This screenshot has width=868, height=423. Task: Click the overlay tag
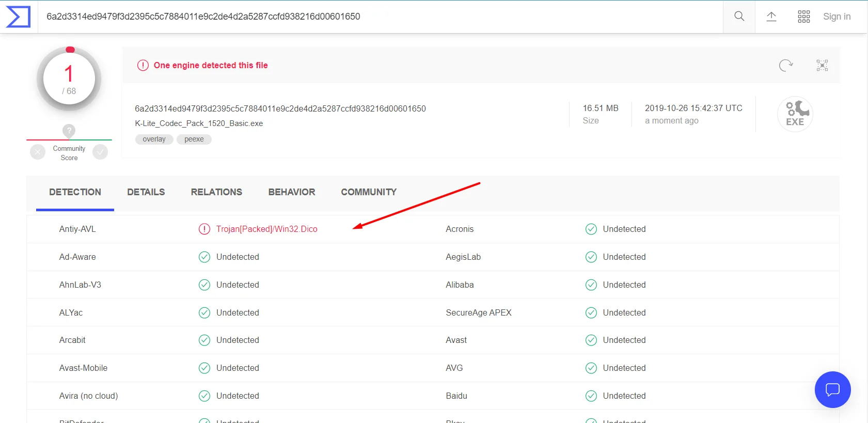154,139
